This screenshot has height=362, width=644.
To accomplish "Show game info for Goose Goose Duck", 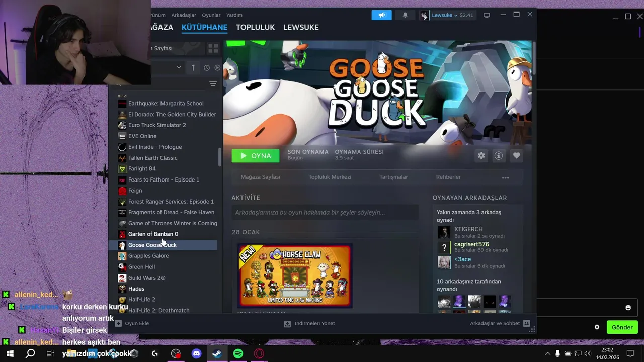I will pos(499,156).
